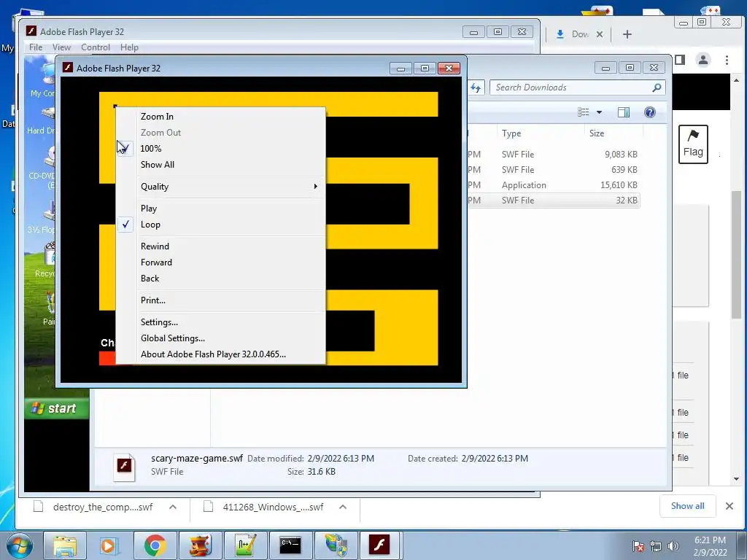The width and height of the screenshot is (747, 560).
Task: Click the refresh arrows icon in Explorer
Action: click(x=476, y=87)
